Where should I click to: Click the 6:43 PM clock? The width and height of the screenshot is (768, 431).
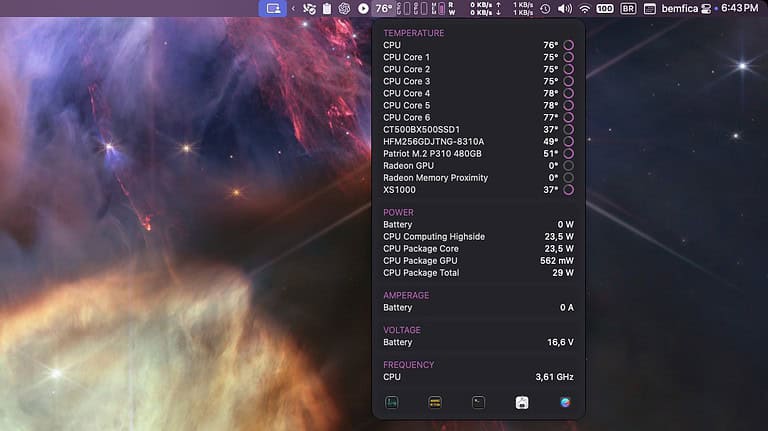[x=739, y=8]
